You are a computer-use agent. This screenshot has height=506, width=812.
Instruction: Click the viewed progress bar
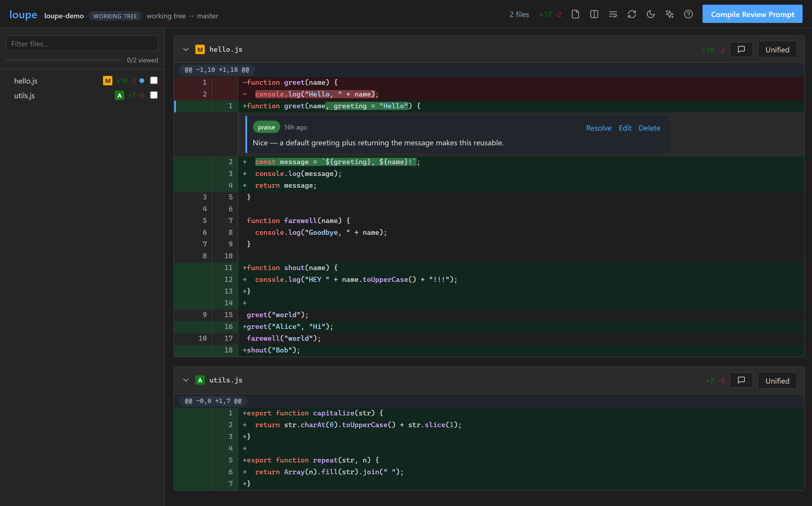(x=64, y=60)
